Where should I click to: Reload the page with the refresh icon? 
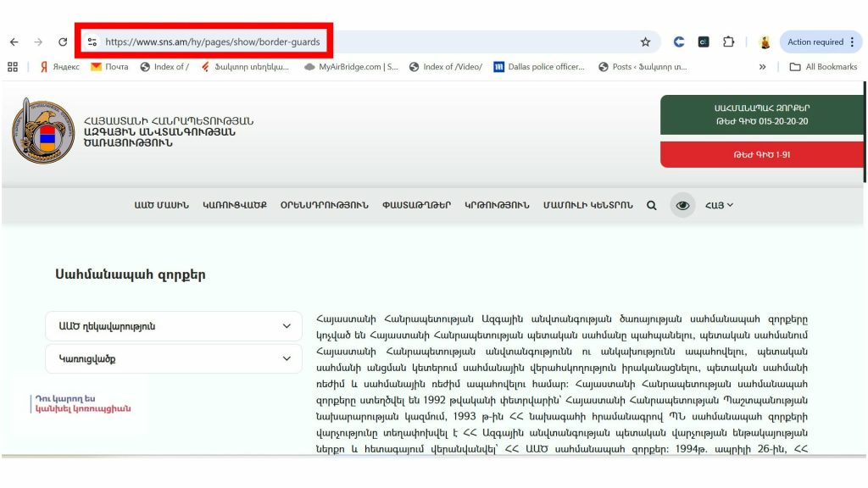click(63, 42)
